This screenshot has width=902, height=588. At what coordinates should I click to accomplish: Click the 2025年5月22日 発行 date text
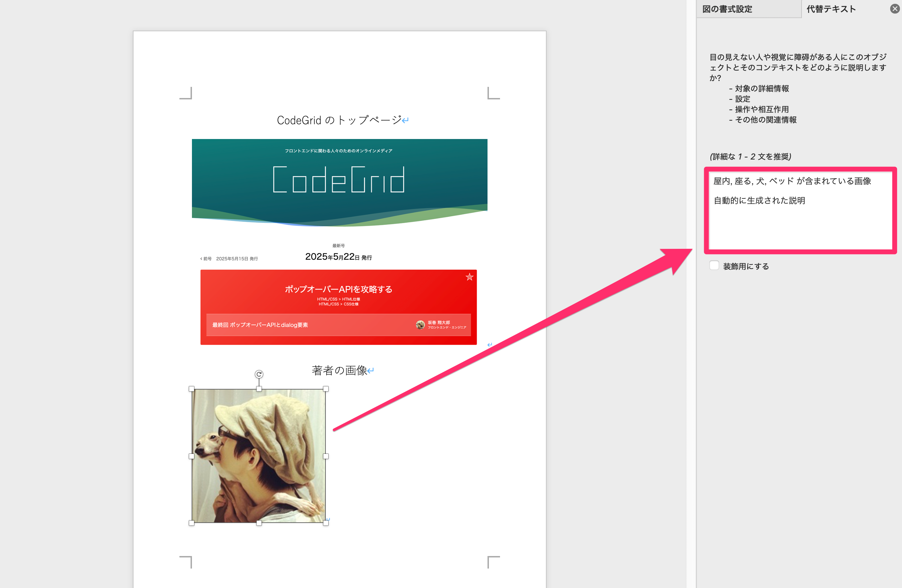(338, 257)
